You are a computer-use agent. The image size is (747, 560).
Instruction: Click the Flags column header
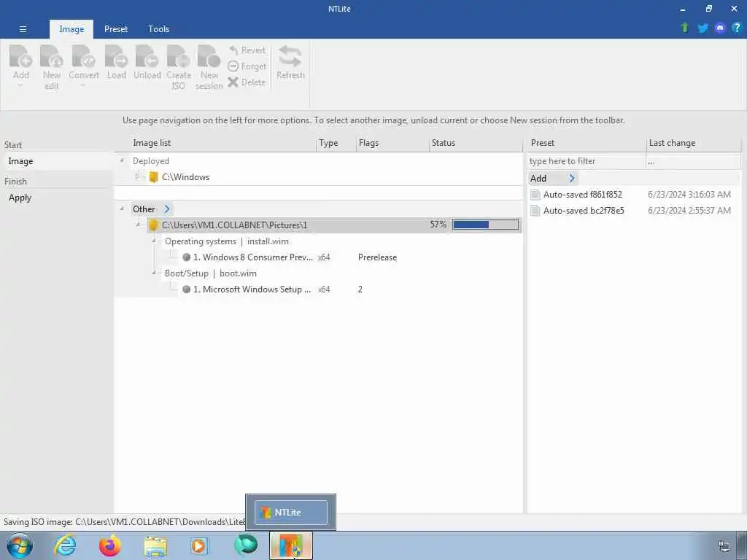click(x=393, y=143)
